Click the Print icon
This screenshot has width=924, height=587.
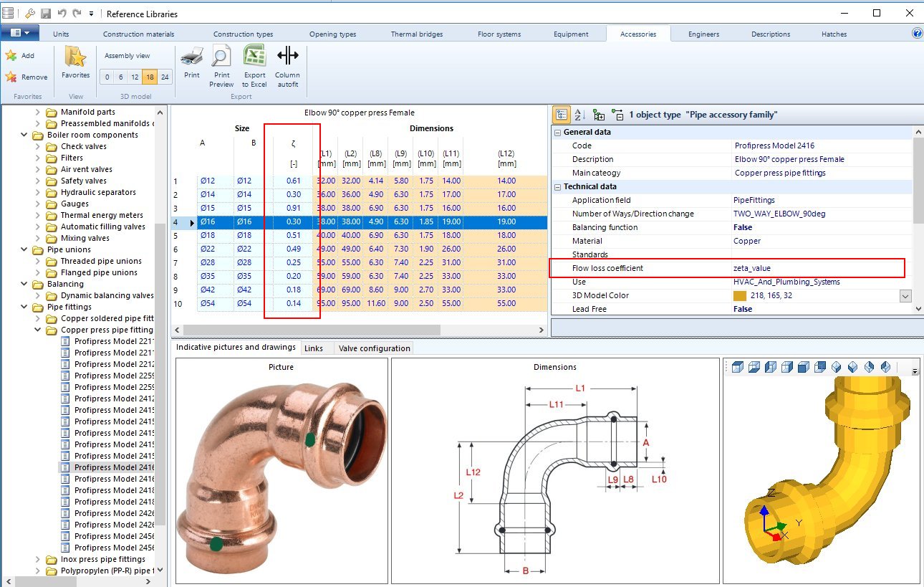pos(192,62)
